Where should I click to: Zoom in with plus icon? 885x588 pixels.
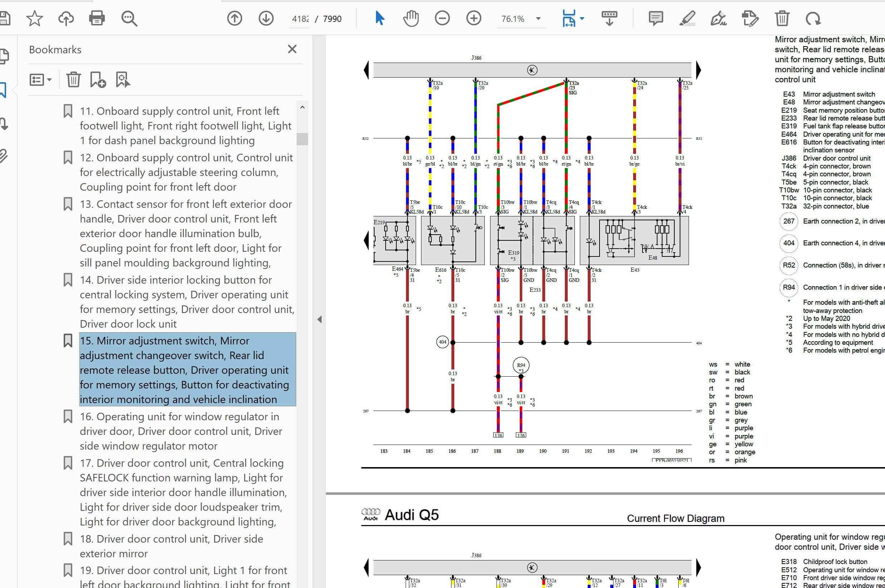pos(474,18)
